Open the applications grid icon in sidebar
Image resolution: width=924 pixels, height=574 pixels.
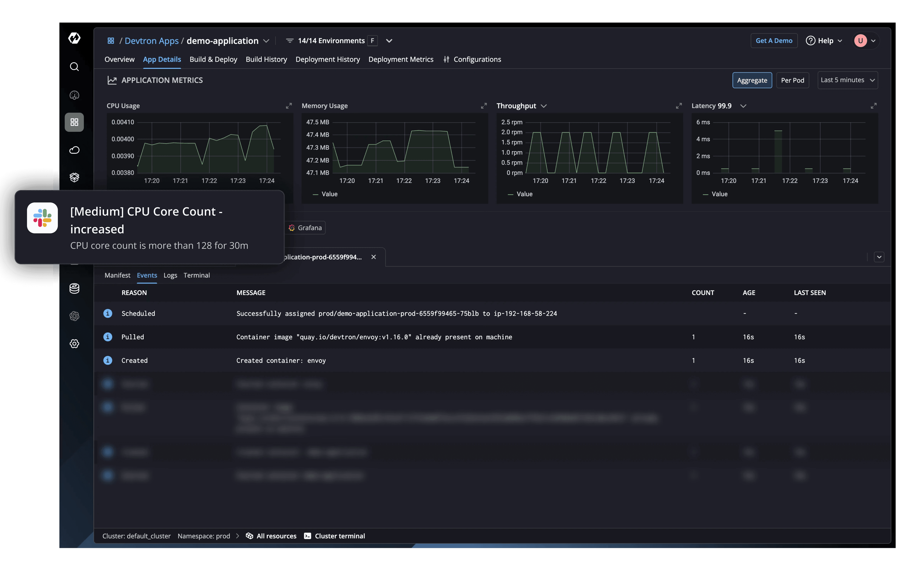(74, 122)
